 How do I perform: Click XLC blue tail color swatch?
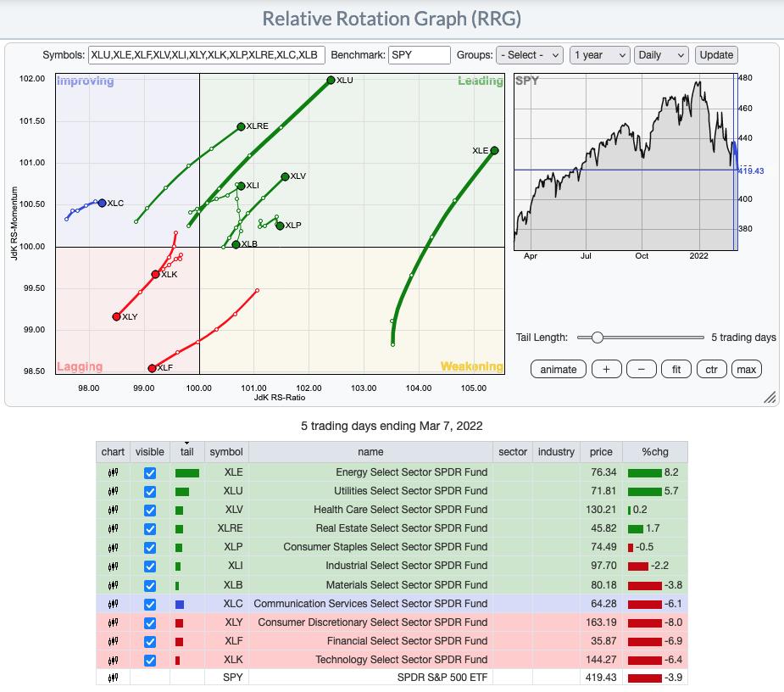click(x=180, y=605)
